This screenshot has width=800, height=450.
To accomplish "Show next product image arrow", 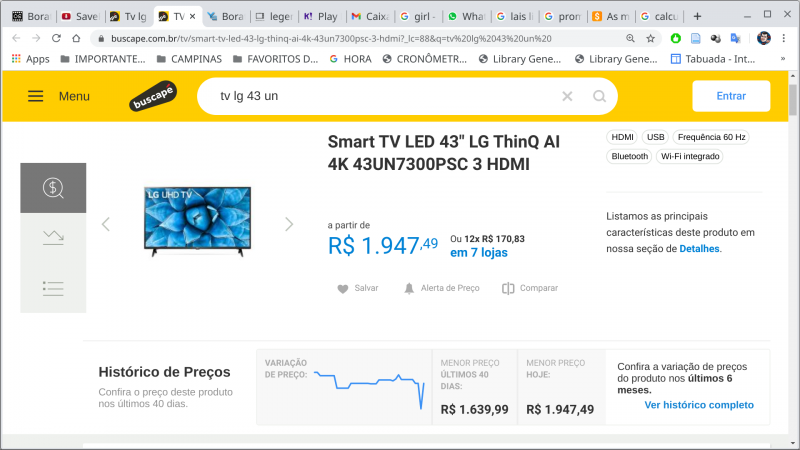I will click(289, 224).
